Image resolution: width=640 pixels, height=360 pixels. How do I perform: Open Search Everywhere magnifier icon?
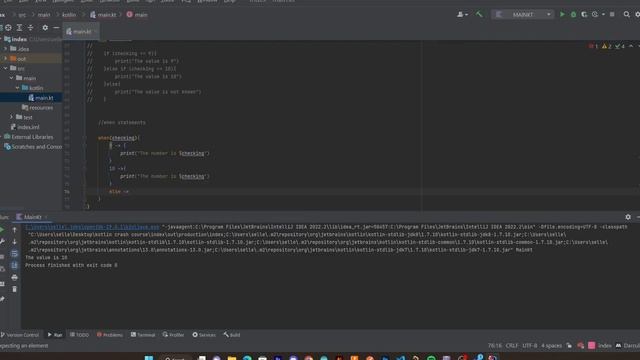627,14
